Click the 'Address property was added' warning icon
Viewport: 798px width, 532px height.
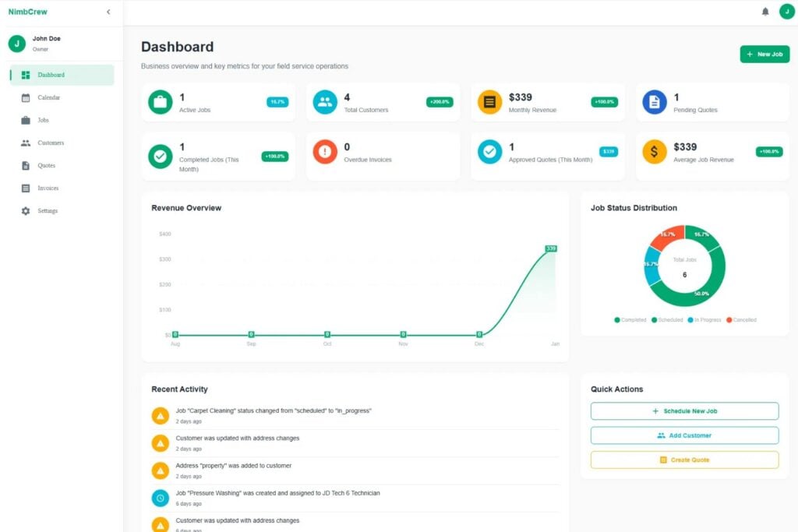pyautogui.click(x=161, y=470)
